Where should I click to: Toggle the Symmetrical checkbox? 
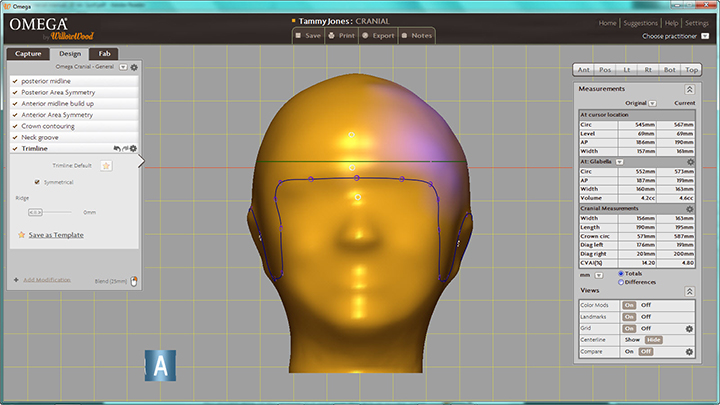click(x=38, y=182)
